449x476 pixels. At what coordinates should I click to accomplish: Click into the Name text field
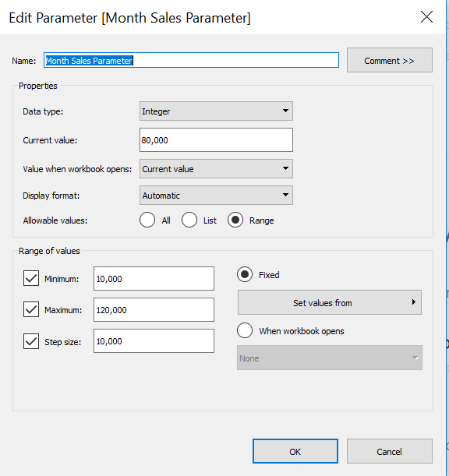191,60
